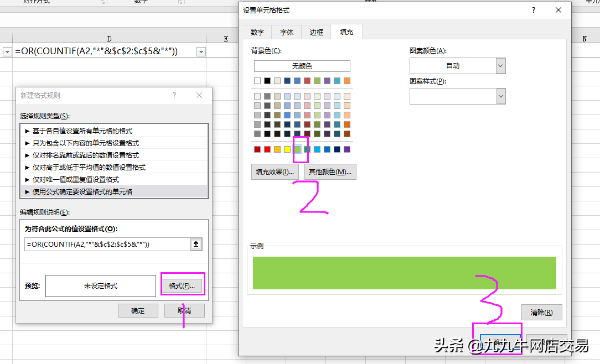This screenshot has width=600, height=364.
Task: Choose the black swatch in the top theme row
Action: click(x=267, y=81)
